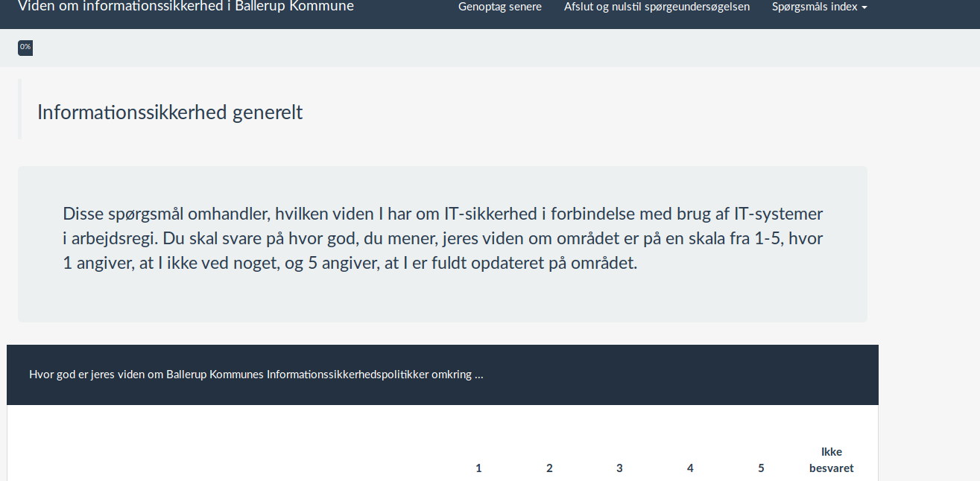
Task: Click column header '5' in the rating table
Action: (x=761, y=468)
